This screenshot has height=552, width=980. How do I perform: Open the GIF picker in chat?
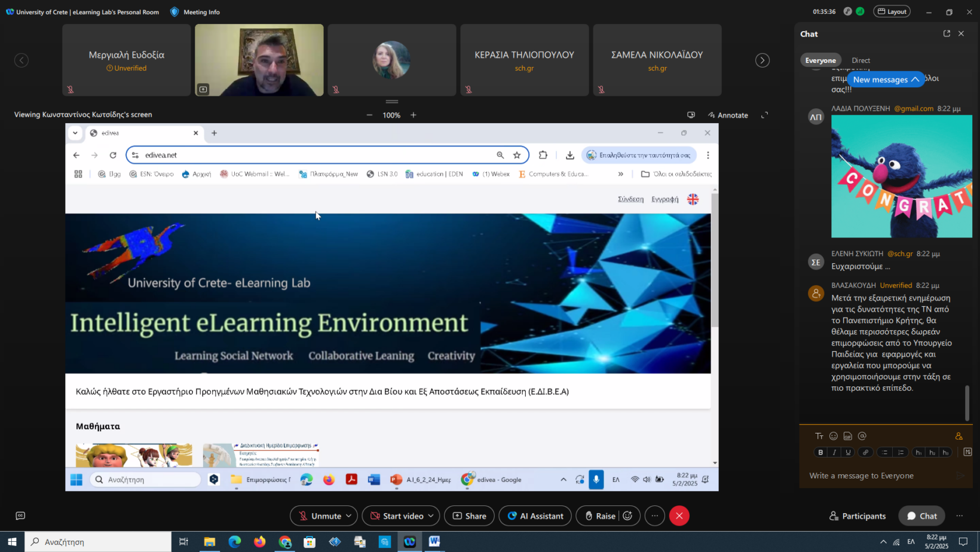click(847, 436)
